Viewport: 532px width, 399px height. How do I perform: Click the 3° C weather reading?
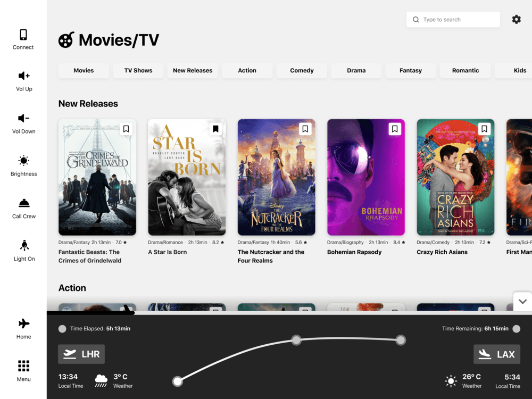tap(120, 377)
